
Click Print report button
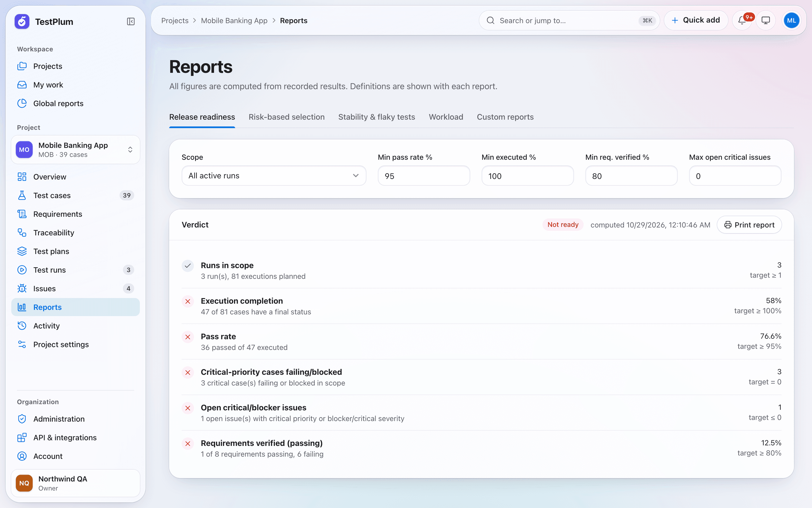coord(749,225)
